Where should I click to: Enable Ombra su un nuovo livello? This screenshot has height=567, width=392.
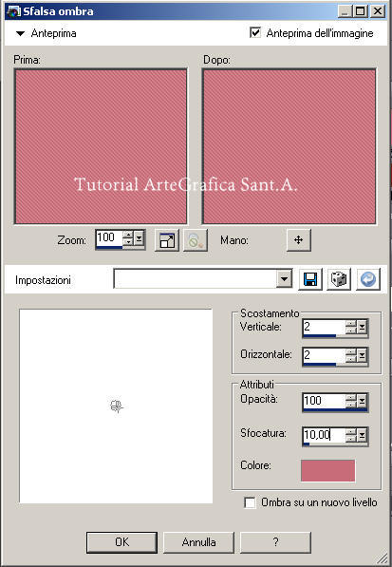pos(250,502)
